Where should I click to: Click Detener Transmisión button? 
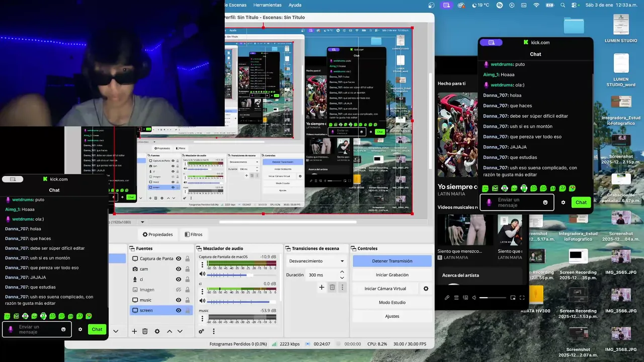pos(392,261)
